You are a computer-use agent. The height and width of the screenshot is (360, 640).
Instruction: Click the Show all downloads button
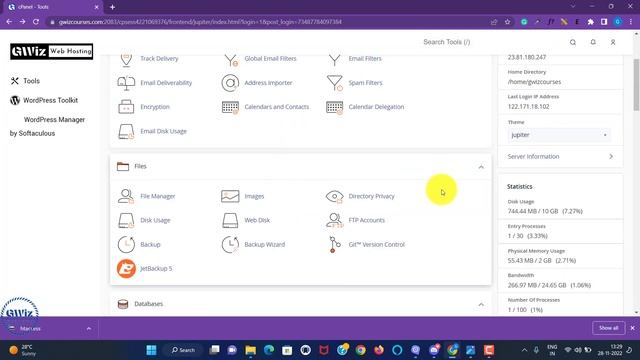(608, 328)
